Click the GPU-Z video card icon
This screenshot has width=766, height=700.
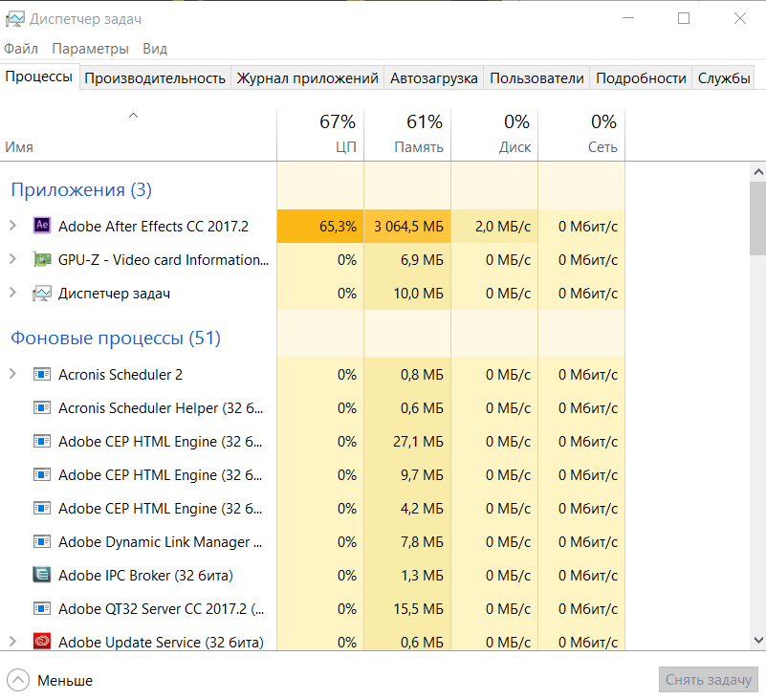click(x=42, y=259)
